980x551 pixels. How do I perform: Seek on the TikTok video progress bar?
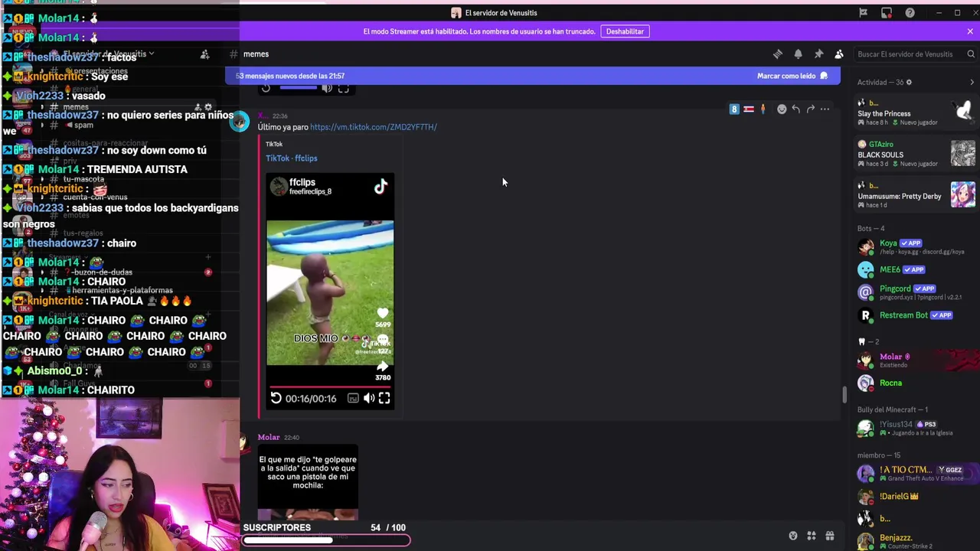330,387
